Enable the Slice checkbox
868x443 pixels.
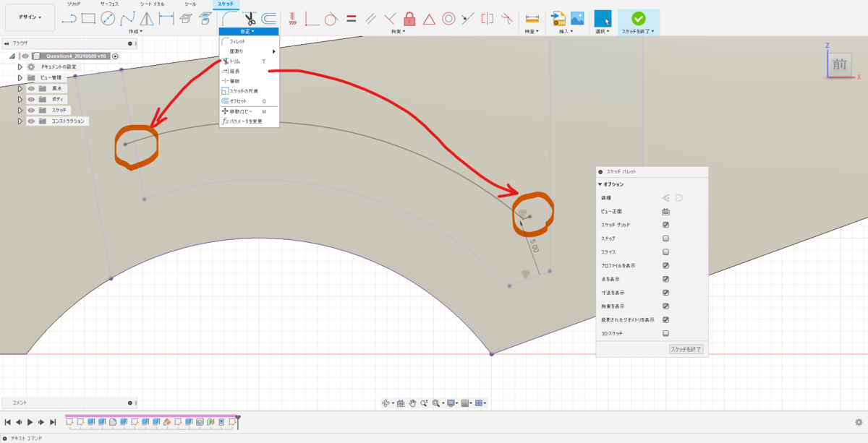(665, 252)
